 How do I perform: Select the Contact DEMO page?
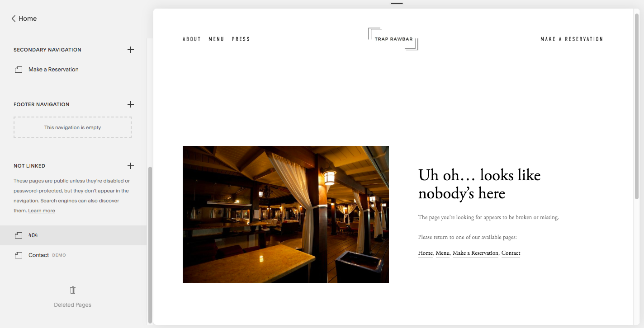(39, 255)
